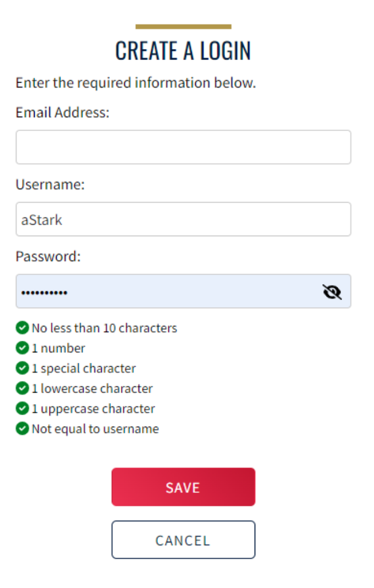Click the 'CREATE A LOGIN' heading
The width and height of the screenshot is (374, 588).
pyautogui.click(x=183, y=51)
